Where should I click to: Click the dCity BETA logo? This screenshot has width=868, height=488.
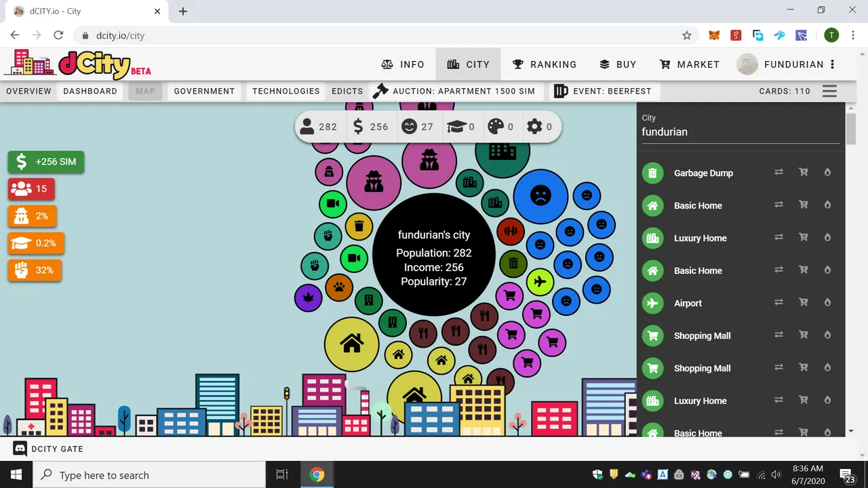(78, 63)
